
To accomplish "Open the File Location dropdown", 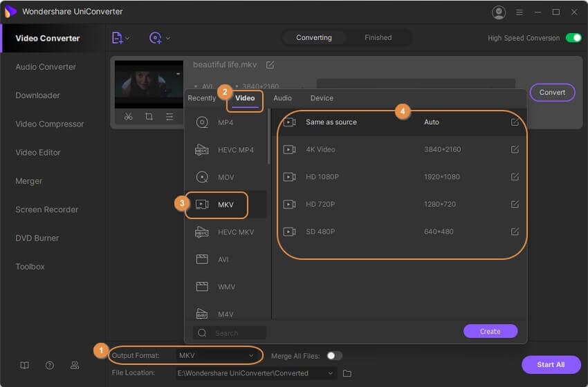I will [x=331, y=373].
